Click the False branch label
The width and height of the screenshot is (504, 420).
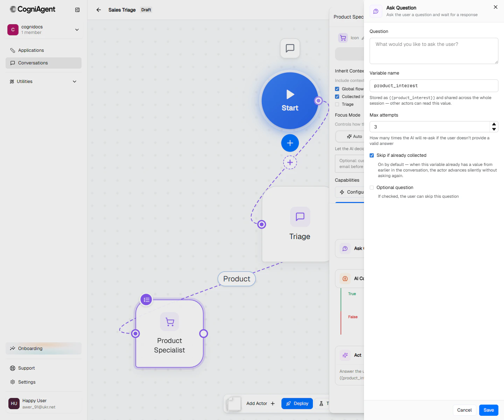(x=353, y=317)
